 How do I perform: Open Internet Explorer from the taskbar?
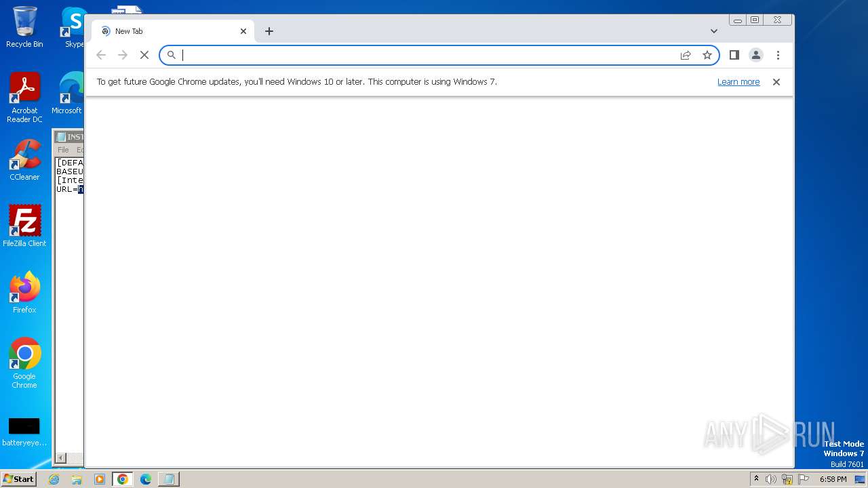pos(54,479)
